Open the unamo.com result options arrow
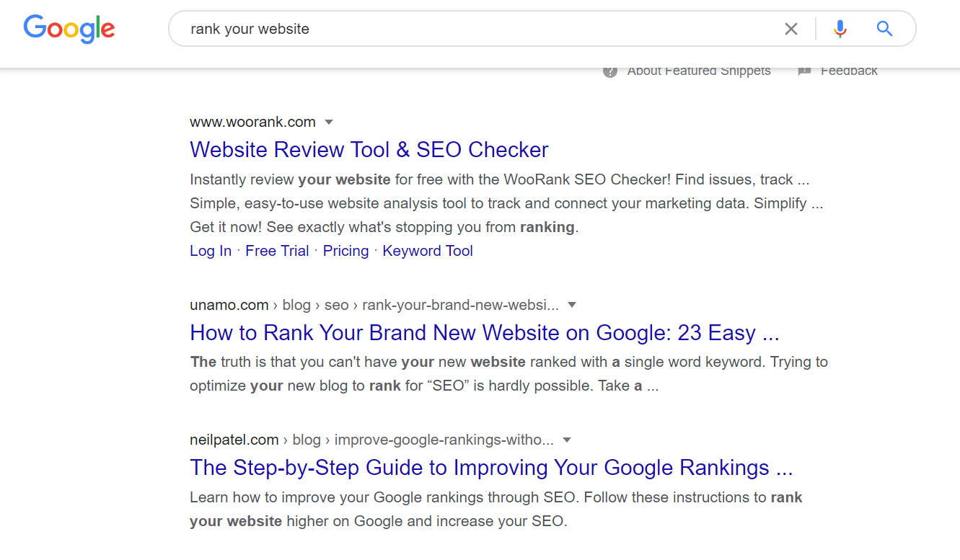The width and height of the screenshot is (960, 560). 572,305
